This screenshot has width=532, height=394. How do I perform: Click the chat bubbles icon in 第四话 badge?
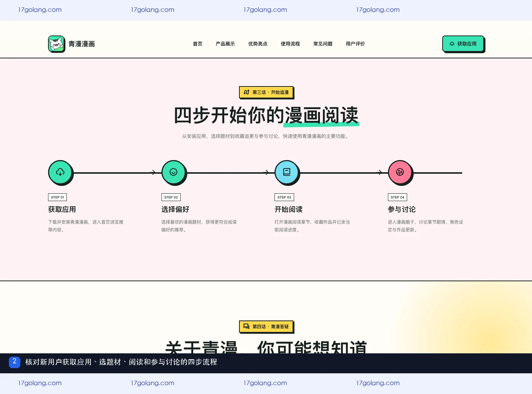(x=246, y=326)
